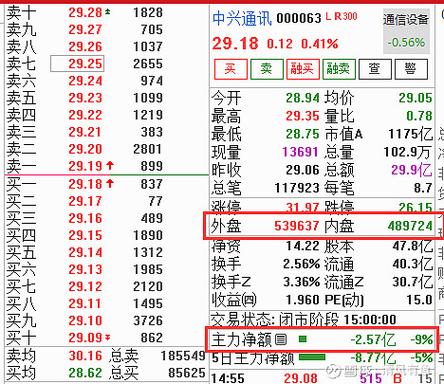Select 卖八 price 29.26
Screen dimensions: 444x384
[x=85, y=47]
